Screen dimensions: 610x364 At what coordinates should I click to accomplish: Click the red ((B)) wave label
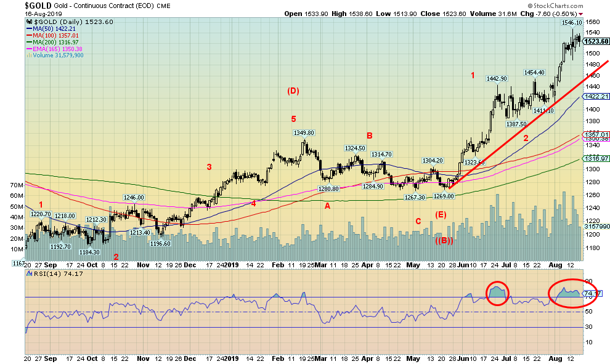(445, 240)
